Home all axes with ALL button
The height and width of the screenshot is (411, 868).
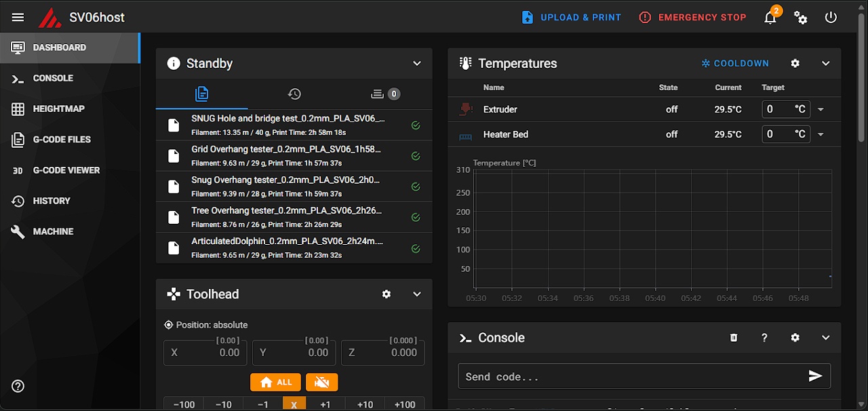275,383
